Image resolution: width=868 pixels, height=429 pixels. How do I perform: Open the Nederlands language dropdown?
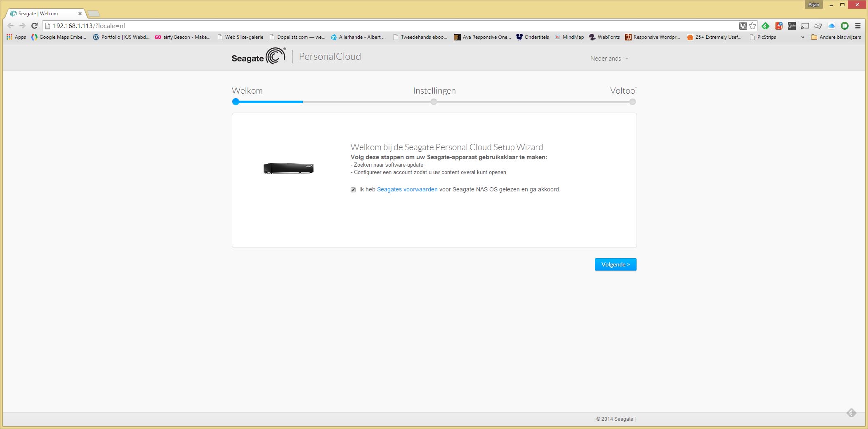609,59
